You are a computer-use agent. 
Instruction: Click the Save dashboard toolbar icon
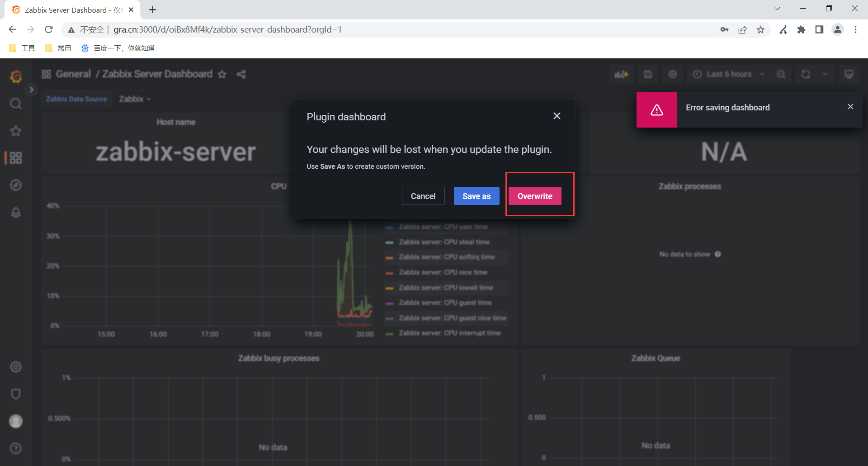pos(648,74)
